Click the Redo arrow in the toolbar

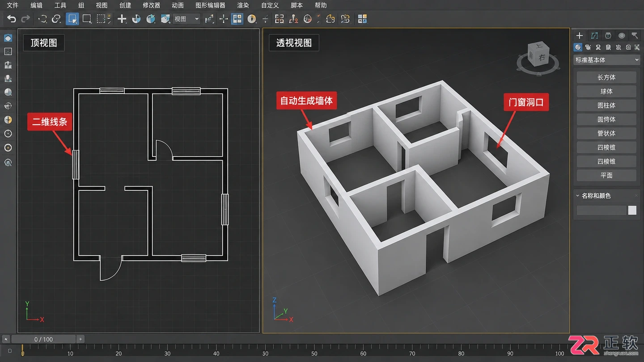[26, 19]
